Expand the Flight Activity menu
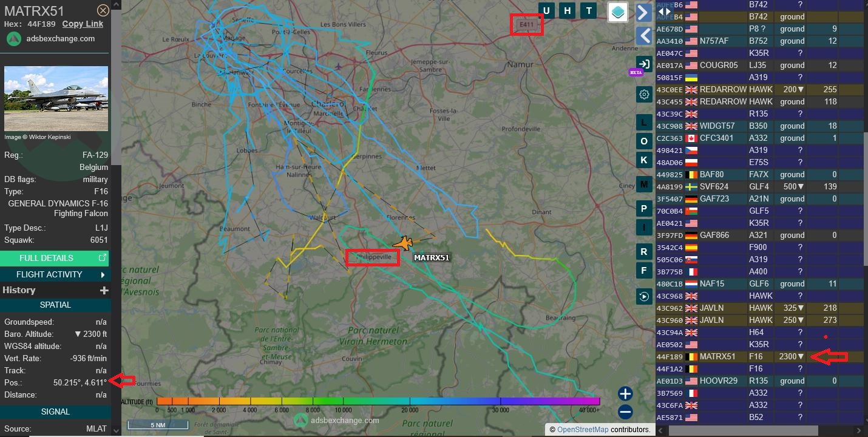 tap(55, 274)
